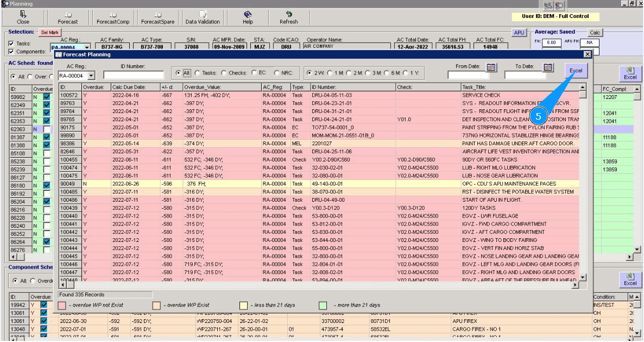Open AC Reg dropdown in Forecast Planning
The width and height of the screenshot is (644, 342).
(91, 76)
